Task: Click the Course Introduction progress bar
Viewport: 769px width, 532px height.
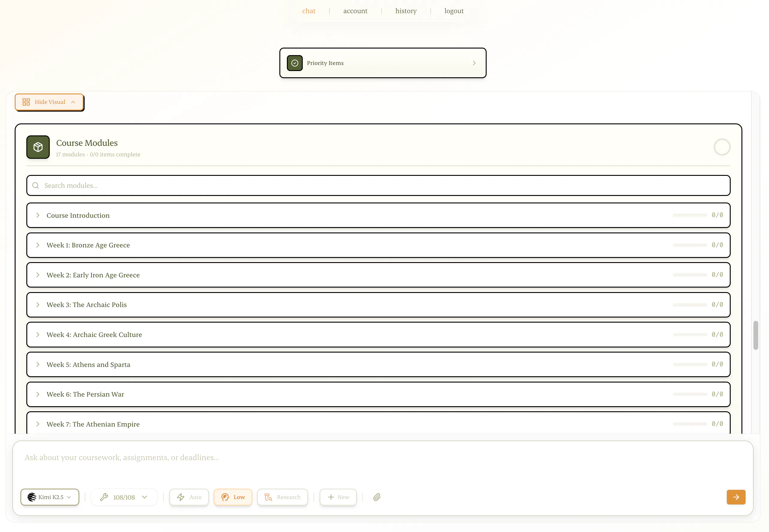Action: pyautogui.click(x=690, y=215)
